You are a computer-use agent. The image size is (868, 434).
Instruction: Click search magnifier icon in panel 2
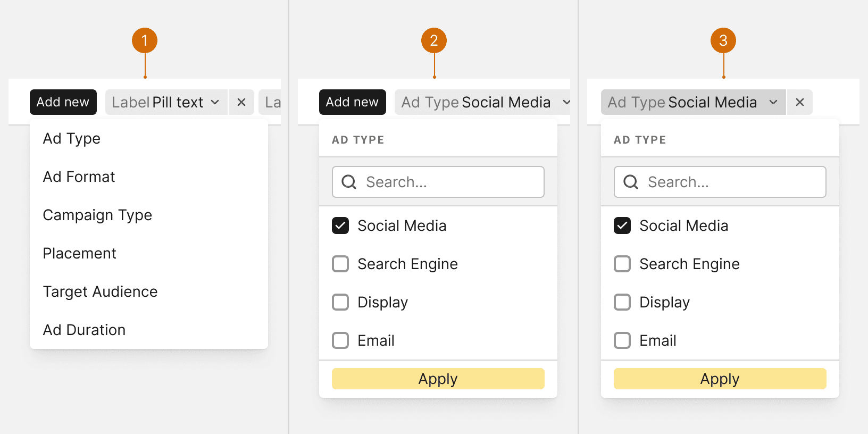tap(349, 182)
